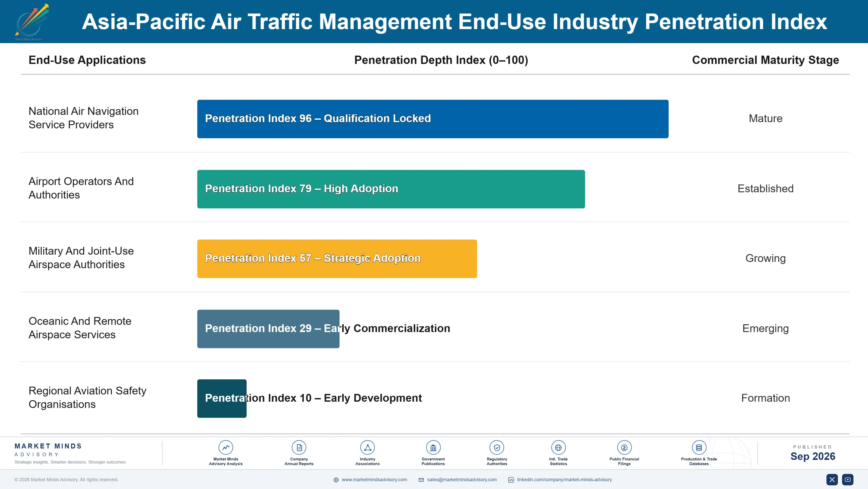Click the Production & Trade Databases icon
This screenshot has width=868, height=489.
click(699, 447)
